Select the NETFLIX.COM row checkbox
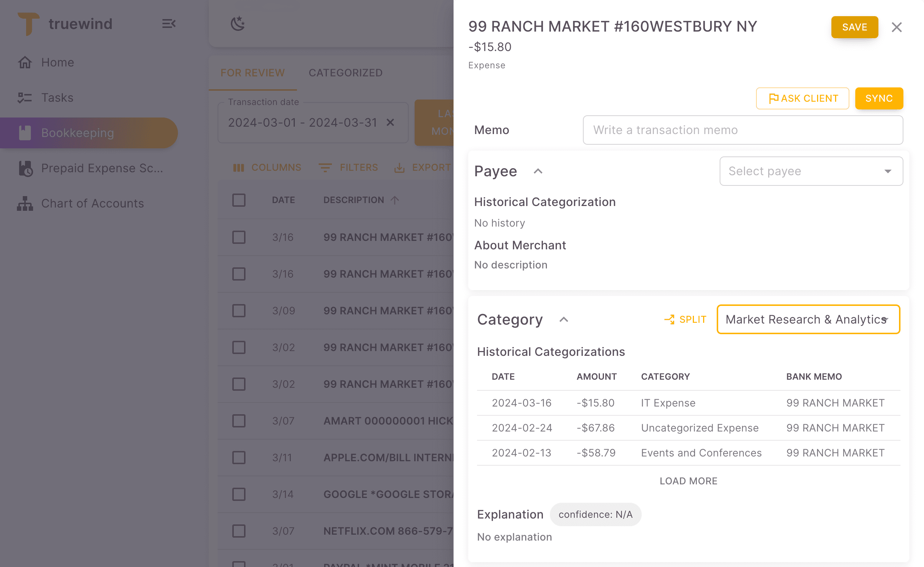The height and width of the screenshot is (567, 924). 239,531
